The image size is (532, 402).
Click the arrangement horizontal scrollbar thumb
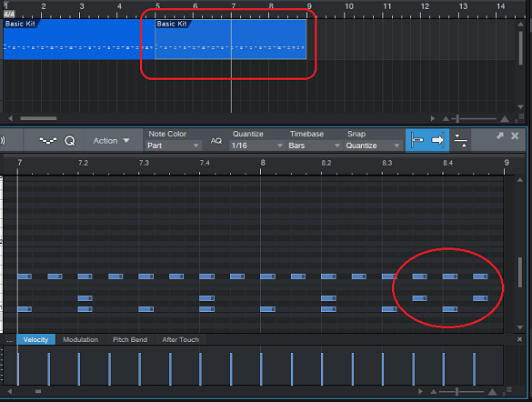[38, 118]
